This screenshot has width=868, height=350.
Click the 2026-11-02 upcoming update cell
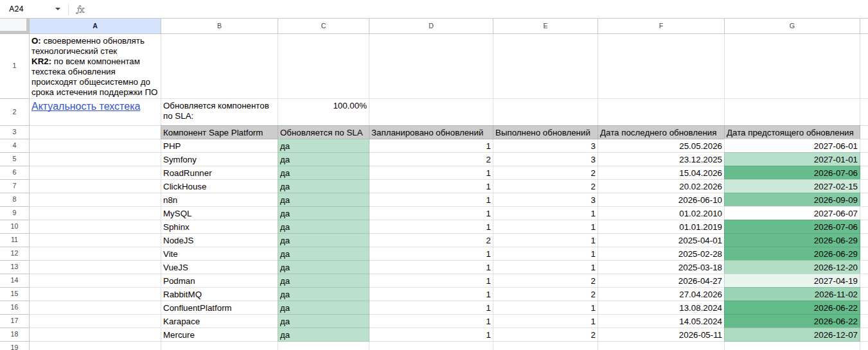[792, 294]
